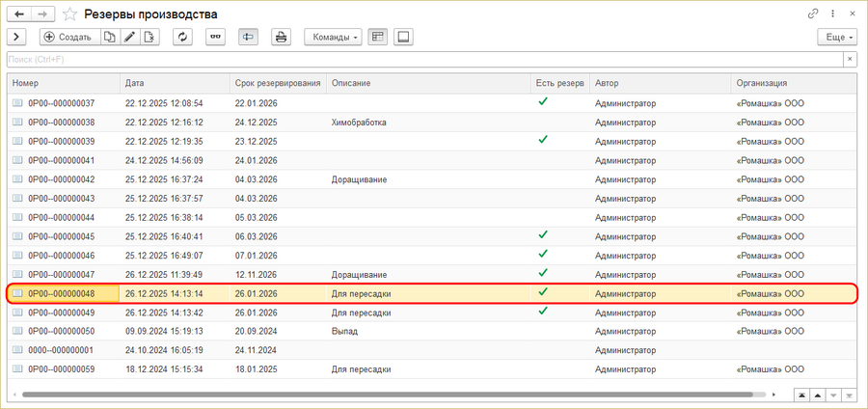Add this list to favorites with the star
Viewport: 868px width, 409px height.
(69, 14)
